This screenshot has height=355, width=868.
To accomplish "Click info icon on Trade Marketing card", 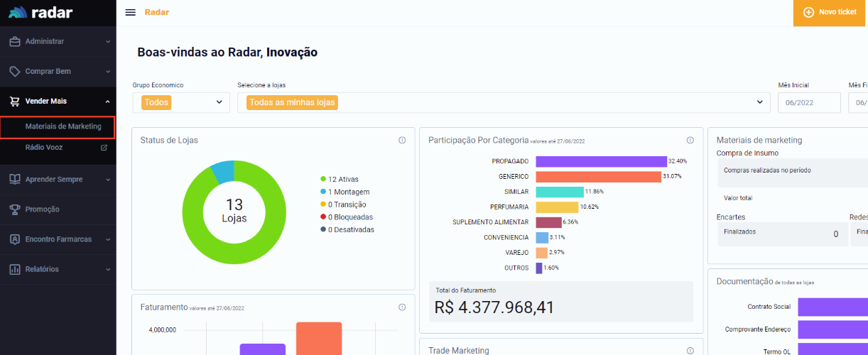I will pos(690,351).
